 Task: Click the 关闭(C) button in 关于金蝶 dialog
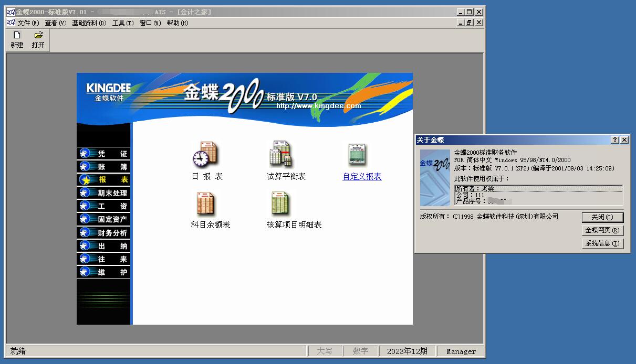tap(602, 217)
